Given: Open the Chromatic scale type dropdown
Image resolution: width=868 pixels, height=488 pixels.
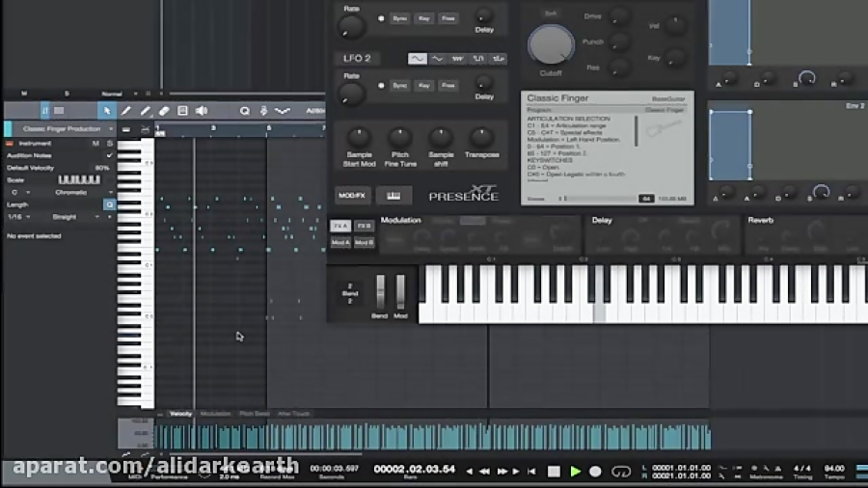Looking at the screenshot, I should click(x=83, y=193).
